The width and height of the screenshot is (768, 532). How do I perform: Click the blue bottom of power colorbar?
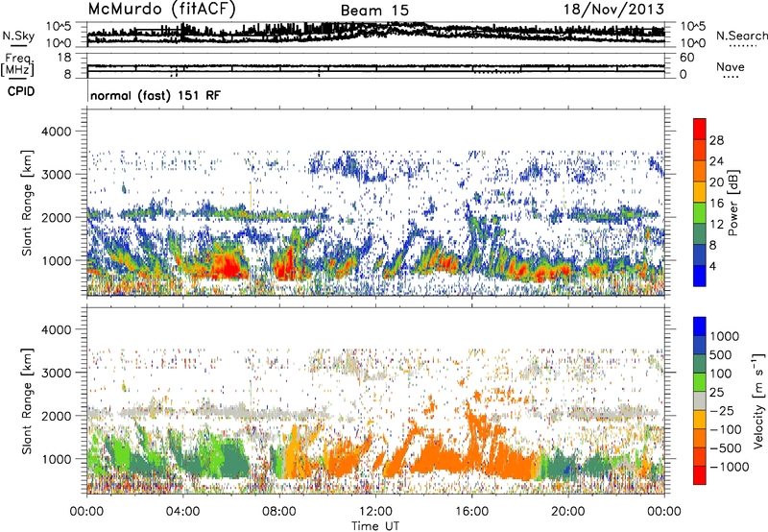click(700, 276)
